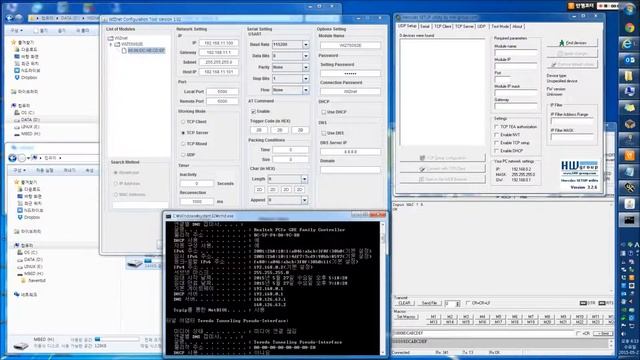The height and width of the screenshot is (360, 640).
Task: Click the cmd.exe title bar icon
Action: pyautogui.click(x=168, y=216)
